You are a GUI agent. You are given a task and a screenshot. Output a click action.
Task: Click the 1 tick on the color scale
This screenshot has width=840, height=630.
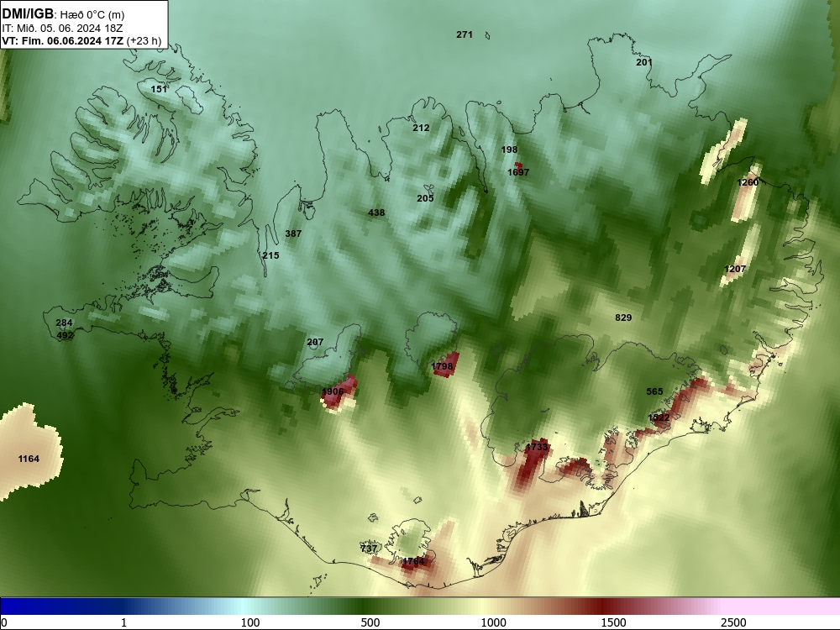(123, 622)
